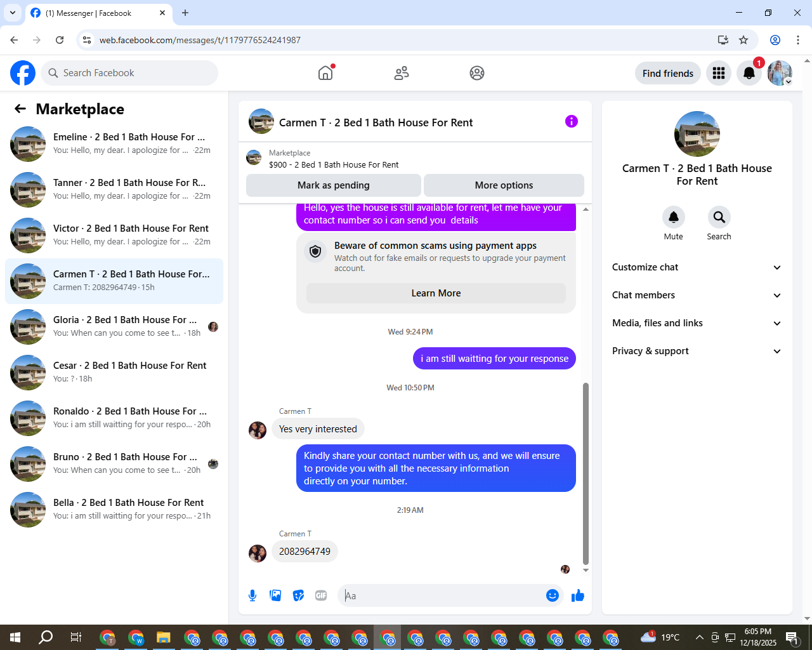The image size is (812, 650).
Task: Select the Carmen T conversation in the list
Action: click(114, 281)
